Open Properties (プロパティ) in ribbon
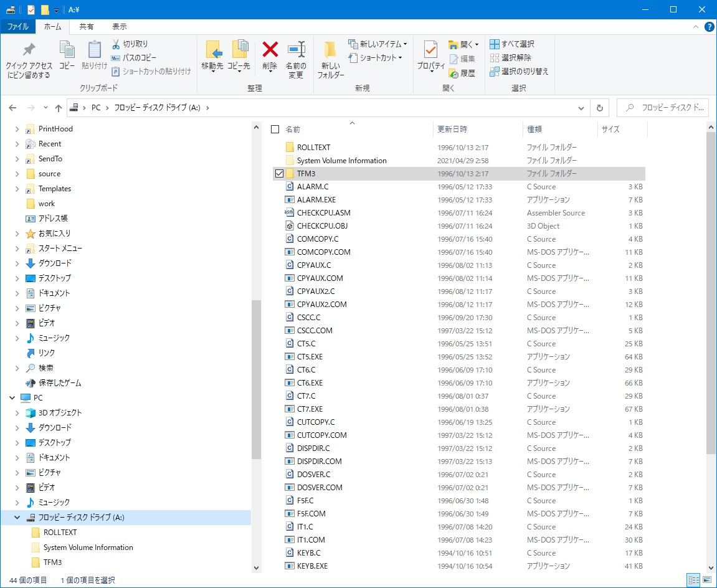Viewport: 717px width, 588px height. (430, 55)
